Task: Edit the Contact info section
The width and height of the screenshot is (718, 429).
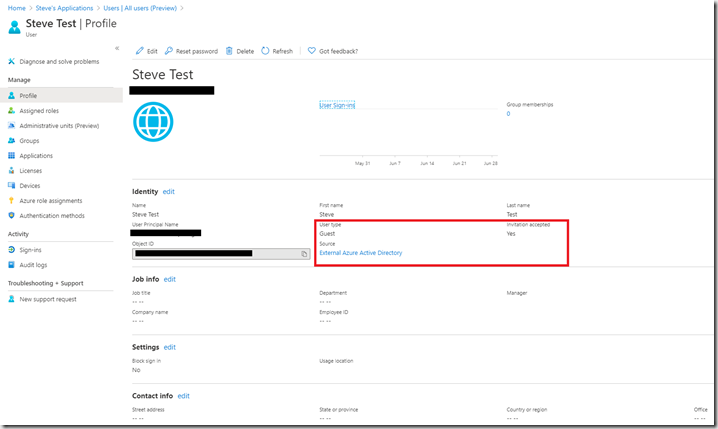Action: pyautogui.click(x=184, y=396)
